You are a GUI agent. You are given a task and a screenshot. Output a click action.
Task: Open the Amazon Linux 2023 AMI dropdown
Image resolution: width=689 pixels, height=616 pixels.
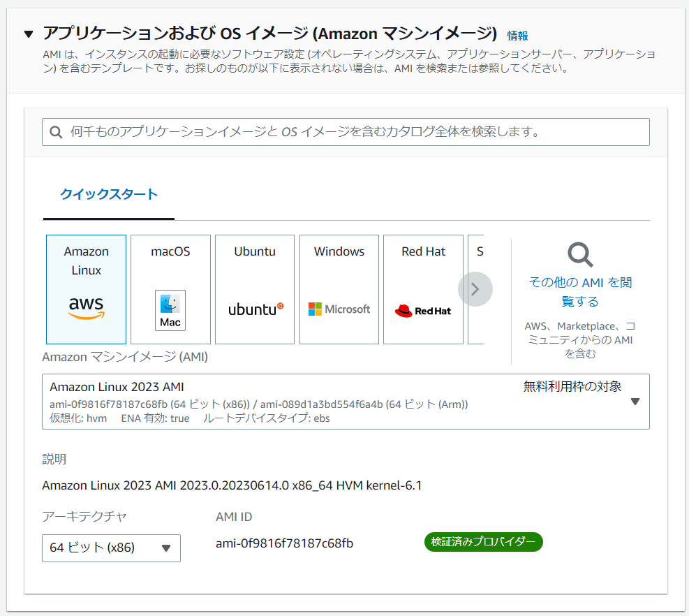pyautogui.click(x=346, y=402)
